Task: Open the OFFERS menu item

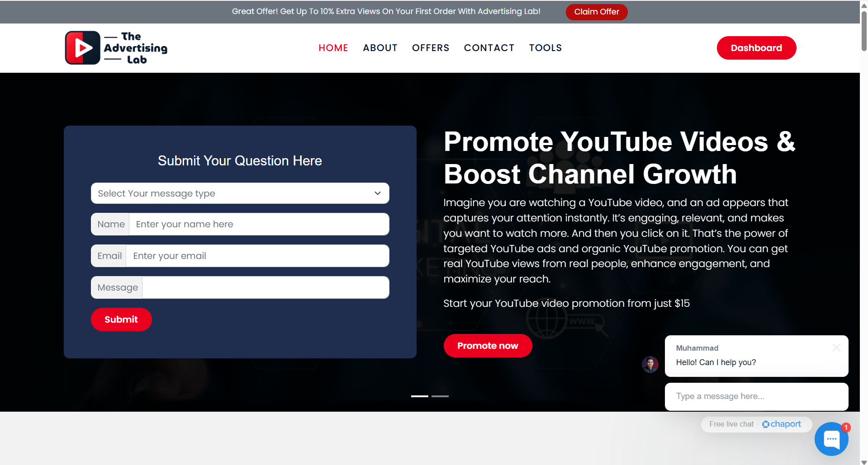Action: pyautogui.click(x=431, y=48)
